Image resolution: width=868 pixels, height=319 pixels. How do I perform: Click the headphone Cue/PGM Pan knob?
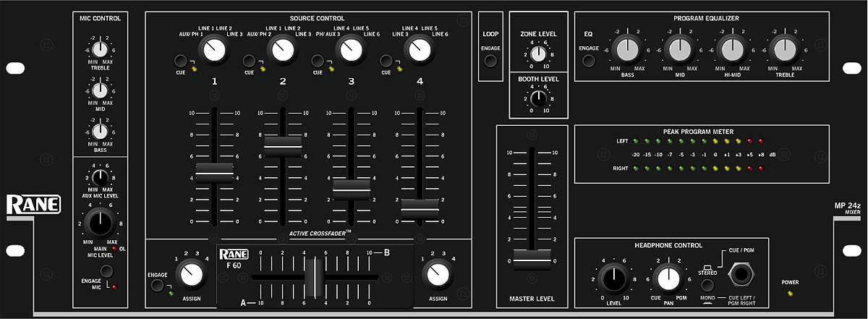[668, 277]
